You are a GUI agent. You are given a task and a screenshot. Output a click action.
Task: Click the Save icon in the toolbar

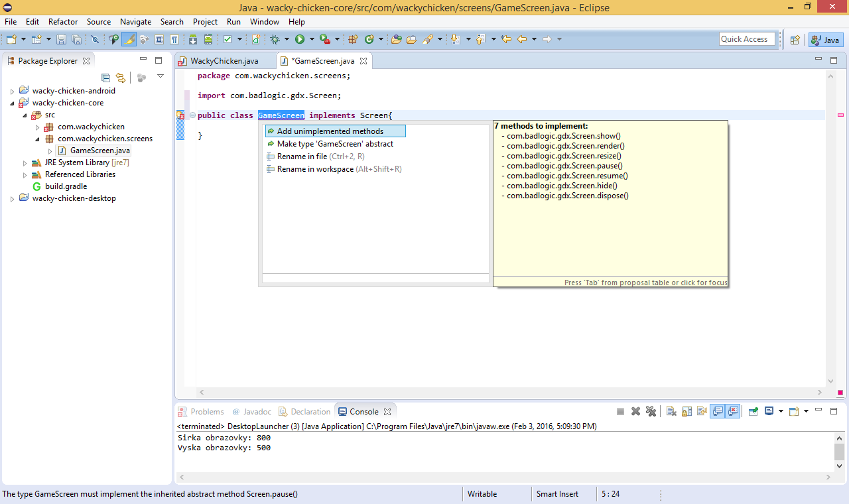pyautogui.click(x=61, y=40)
